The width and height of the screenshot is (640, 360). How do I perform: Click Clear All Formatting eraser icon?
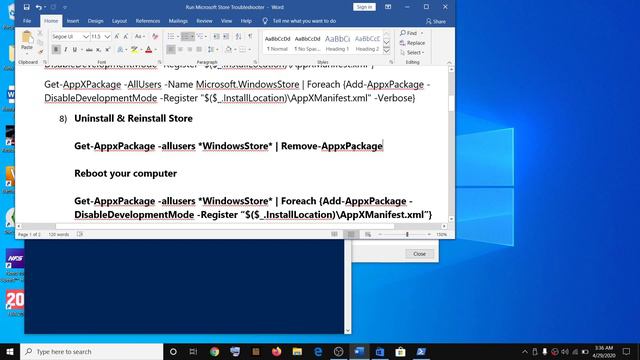coord(155,36)
